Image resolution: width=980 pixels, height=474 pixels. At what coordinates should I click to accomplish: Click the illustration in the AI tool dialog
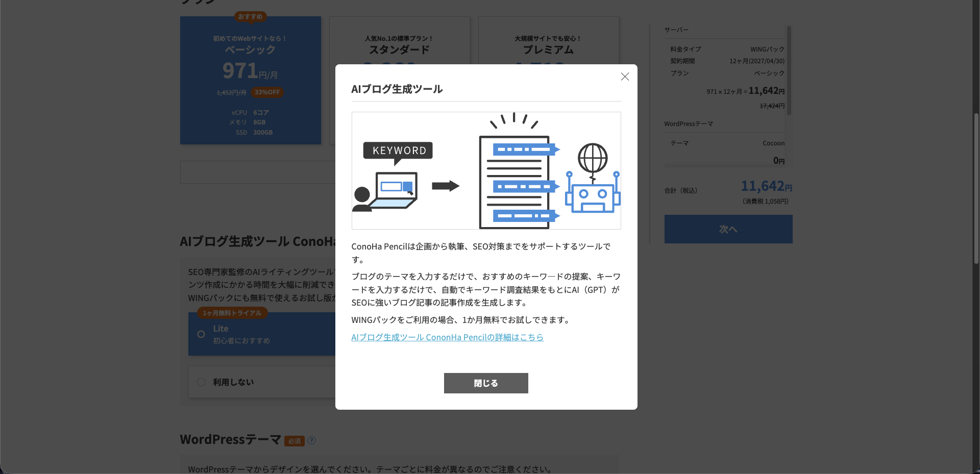(x=486, y=170)
